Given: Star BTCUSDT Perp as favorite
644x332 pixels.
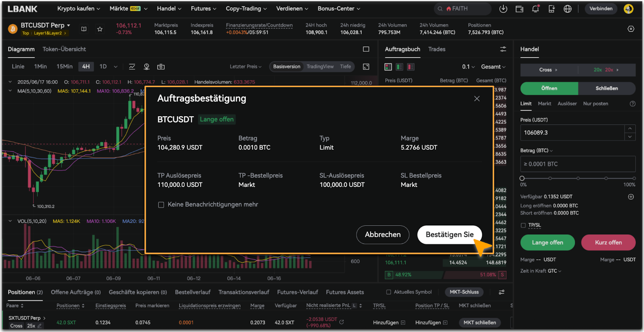Looking at the screenshot, I should 100,29.
